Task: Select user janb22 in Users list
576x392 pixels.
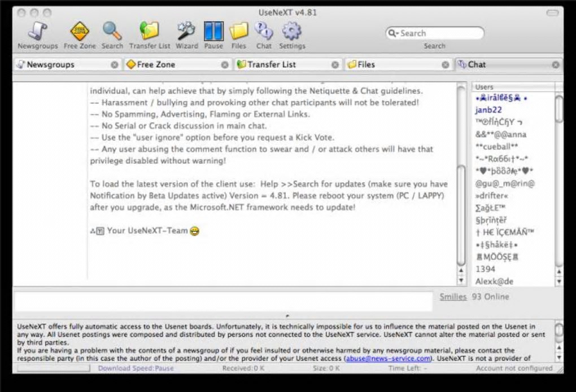Action: (488, 110)
